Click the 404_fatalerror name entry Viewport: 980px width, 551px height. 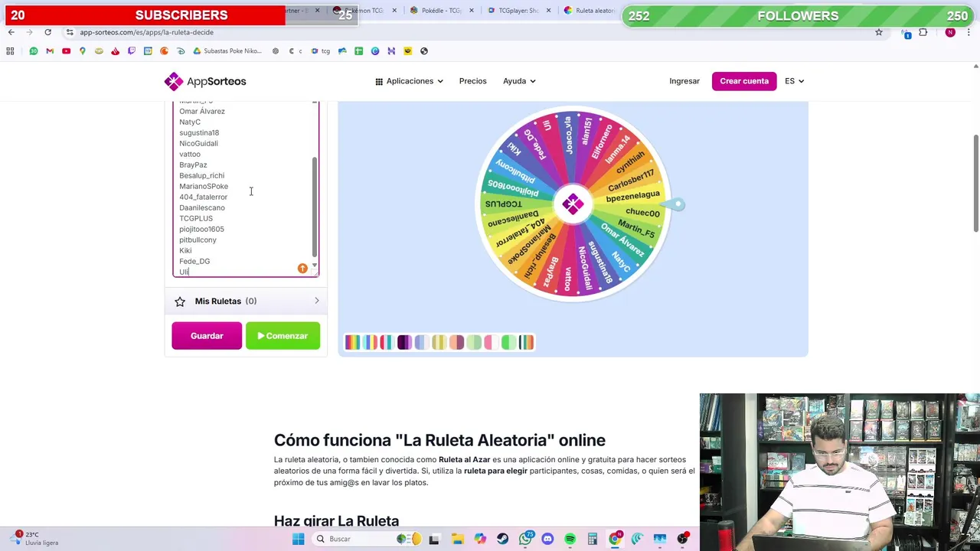pyautogui.click(x=203, y=197)
